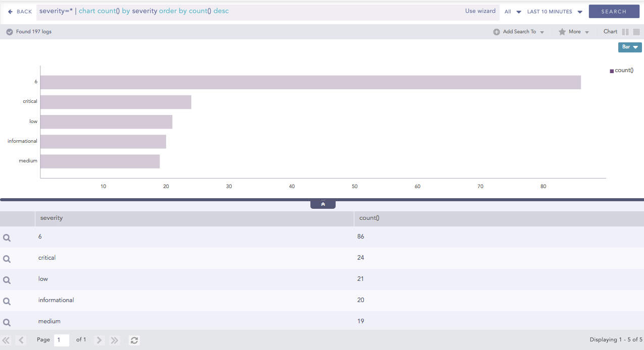
Task: Click the longest bar for severity 6
Action: pyautogui.click(x=310, y=82)
